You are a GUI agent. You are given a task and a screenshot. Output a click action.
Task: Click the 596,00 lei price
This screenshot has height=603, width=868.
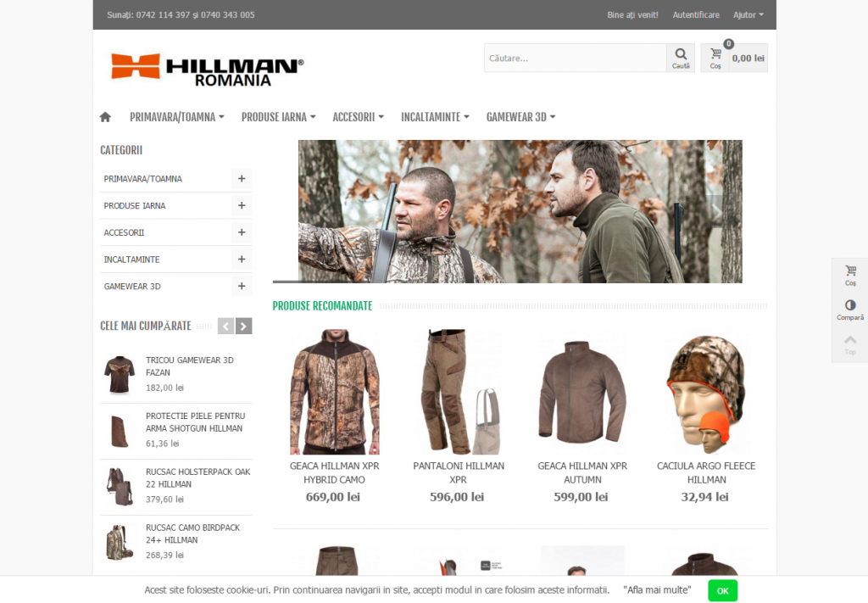[x=457, y=497]
